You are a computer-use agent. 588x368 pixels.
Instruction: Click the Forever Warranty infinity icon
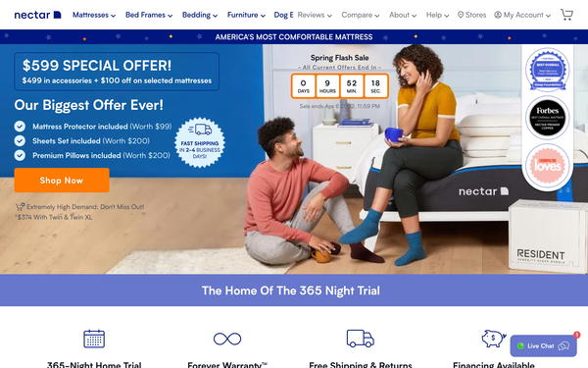tap(227, 339)
